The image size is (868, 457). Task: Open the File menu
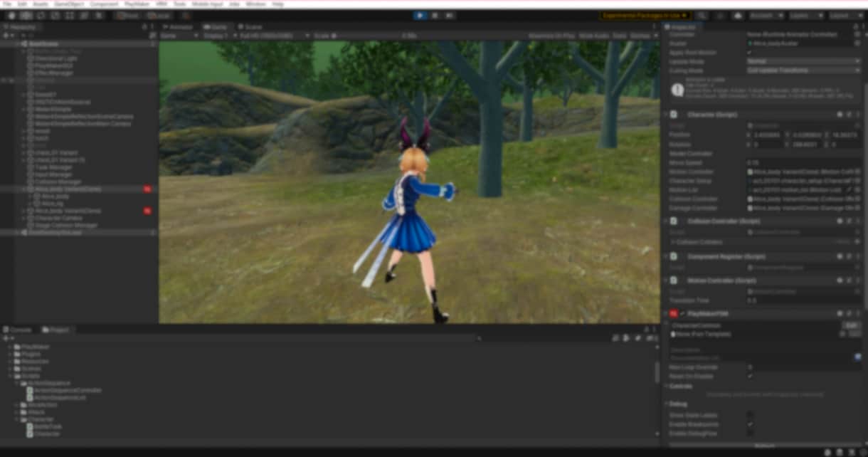pyautogui.click(x=7, y=4)
